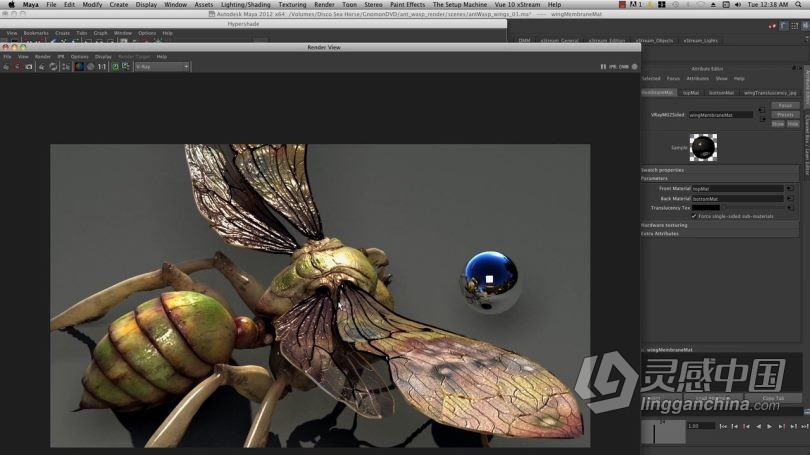Go to end of playback range
Screen dimensions: 810x455
click(804, 426)
